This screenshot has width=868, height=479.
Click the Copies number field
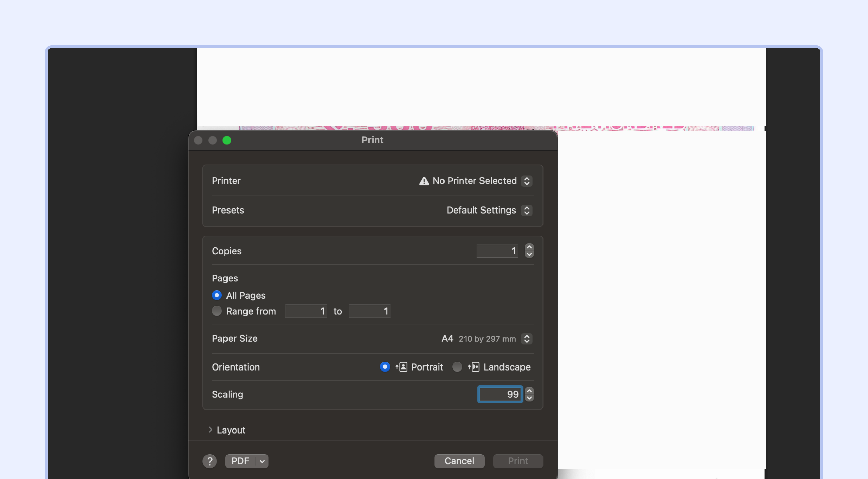point(497,251)
